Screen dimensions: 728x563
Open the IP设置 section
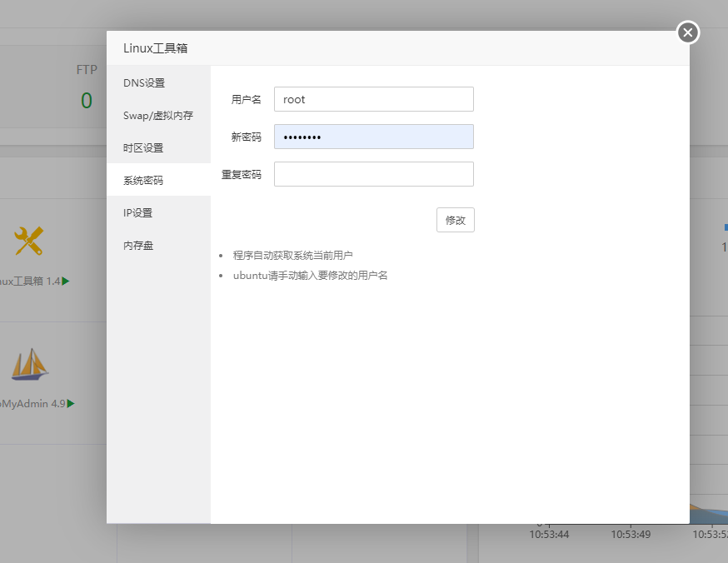140,212
